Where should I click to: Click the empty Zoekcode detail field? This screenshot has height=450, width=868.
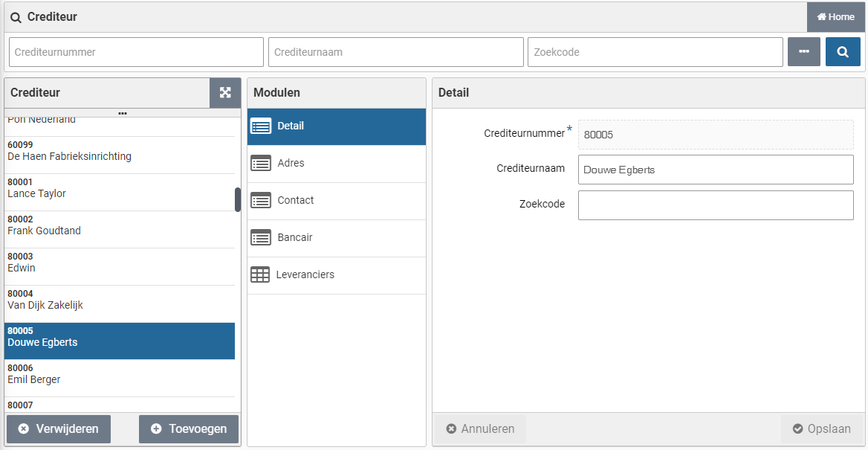point(715,205)
